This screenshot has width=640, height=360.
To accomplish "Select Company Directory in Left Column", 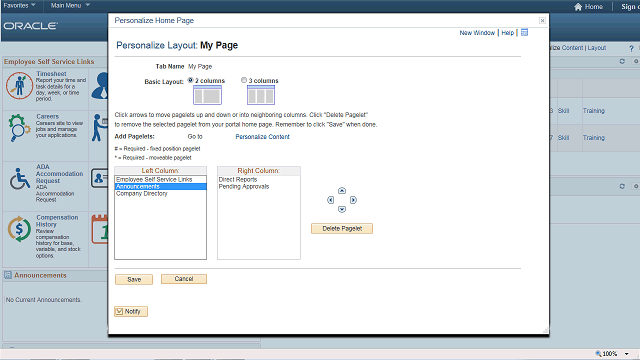I will coord(160,193).
